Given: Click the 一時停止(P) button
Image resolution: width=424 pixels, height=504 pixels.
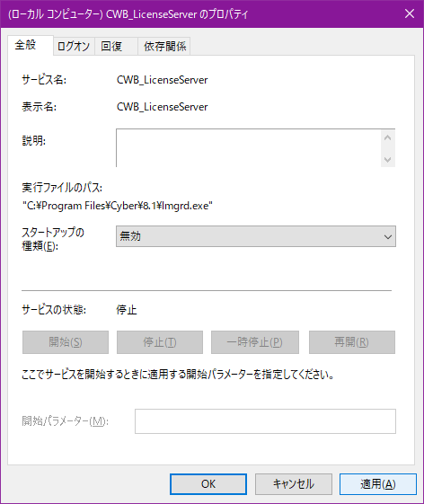Looking at the screenshot, I should 255,342.
